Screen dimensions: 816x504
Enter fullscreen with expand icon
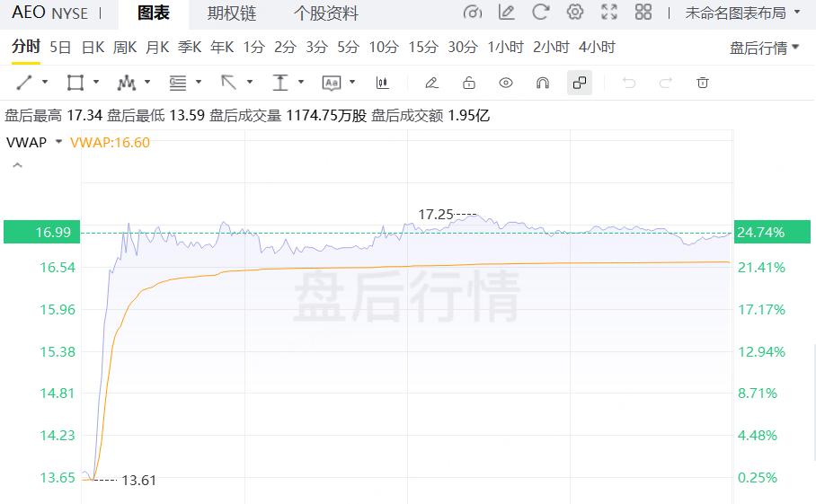tap(609, 12)
